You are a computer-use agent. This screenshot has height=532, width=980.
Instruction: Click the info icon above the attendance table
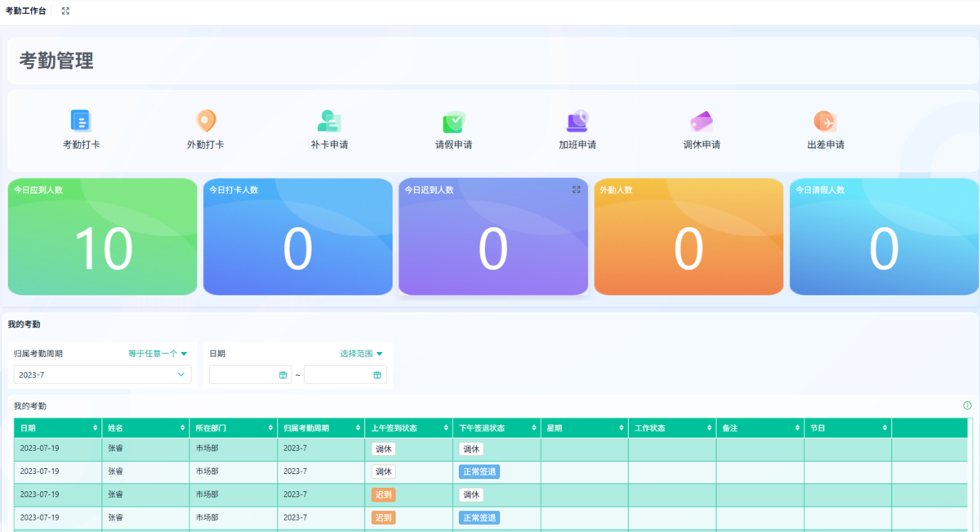967,405
